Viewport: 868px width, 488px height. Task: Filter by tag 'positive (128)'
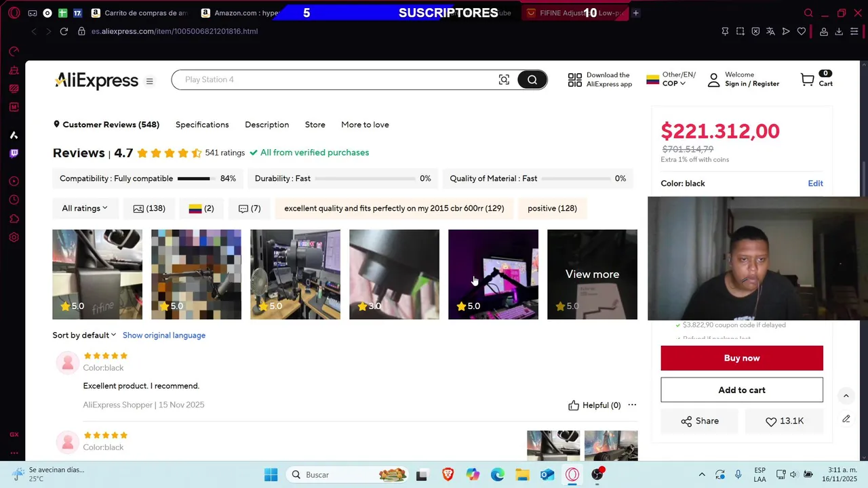[552, 208]
